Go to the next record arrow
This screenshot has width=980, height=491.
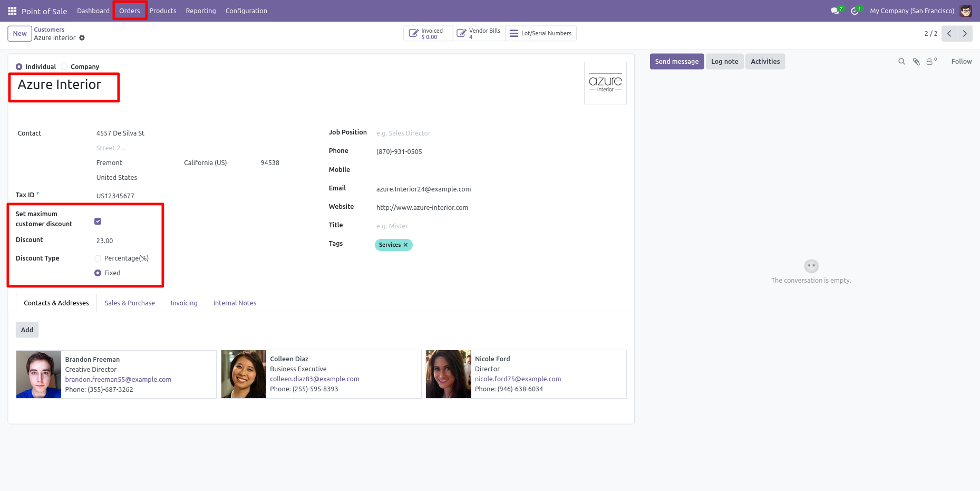(x=965, y=33)
